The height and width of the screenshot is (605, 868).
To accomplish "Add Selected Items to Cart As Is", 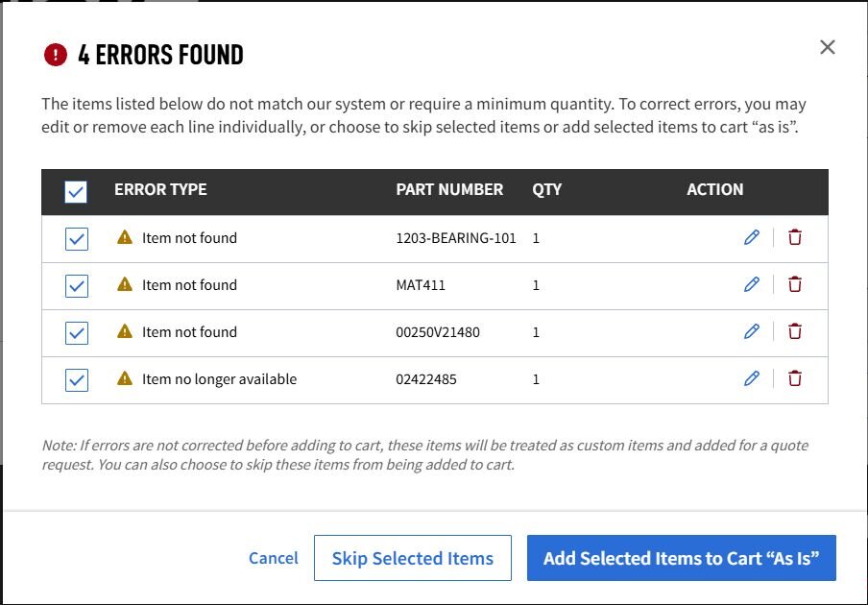I will coord(681,558).
